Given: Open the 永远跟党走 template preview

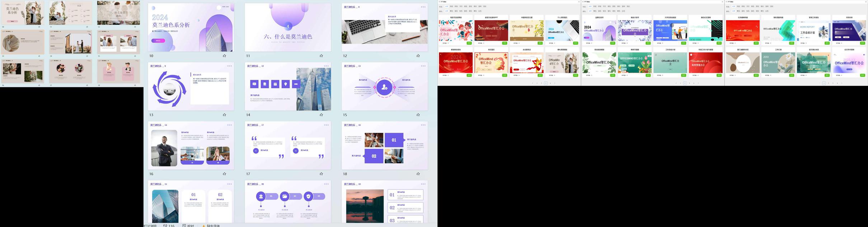Looking at the screenshot, I should [526, 63].
